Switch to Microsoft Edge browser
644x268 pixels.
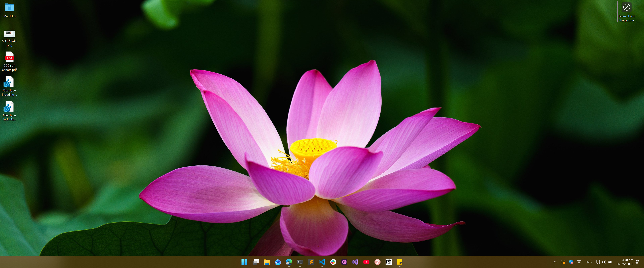(x=289, y=262)
